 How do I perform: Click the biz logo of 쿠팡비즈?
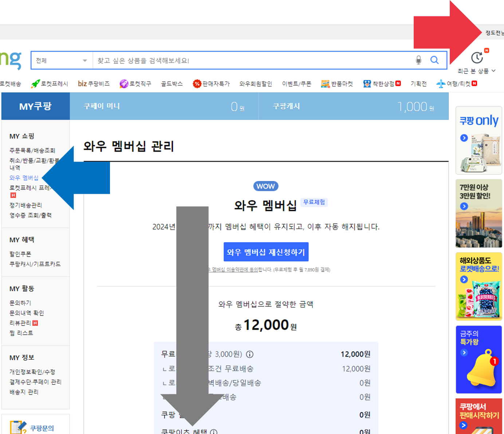(82, 84)
